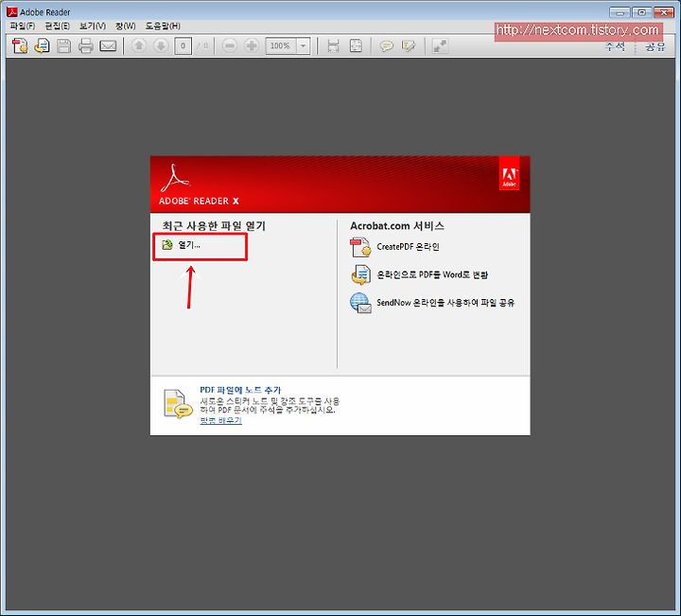This screenshot has width=681, height=616.
Task: Click the SendNow globe mail icon
Action: coord(360,303)
